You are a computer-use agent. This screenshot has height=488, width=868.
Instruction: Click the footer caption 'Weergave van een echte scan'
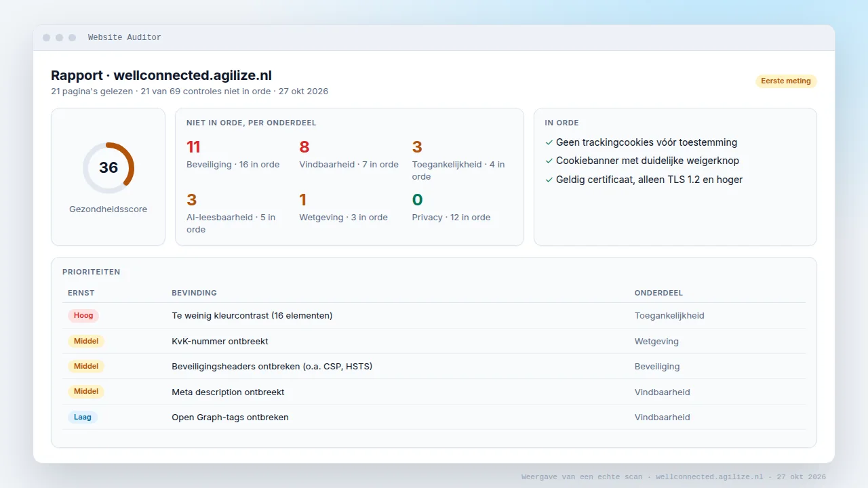click(x=582, y=477)
